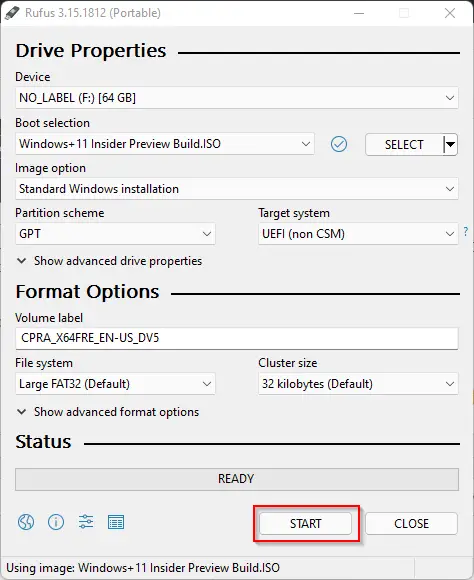Open application settings sliders icon
This screenshot has width=474, height=580.
[86, 522]
